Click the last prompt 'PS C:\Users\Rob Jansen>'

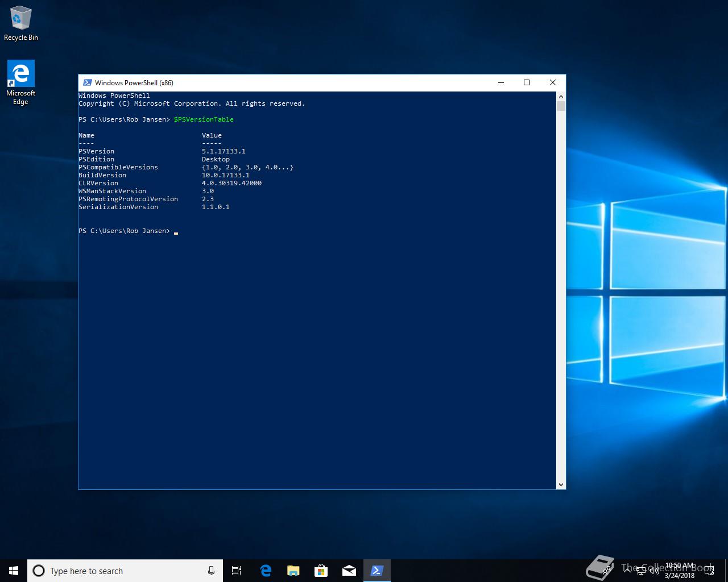(124, 231)
